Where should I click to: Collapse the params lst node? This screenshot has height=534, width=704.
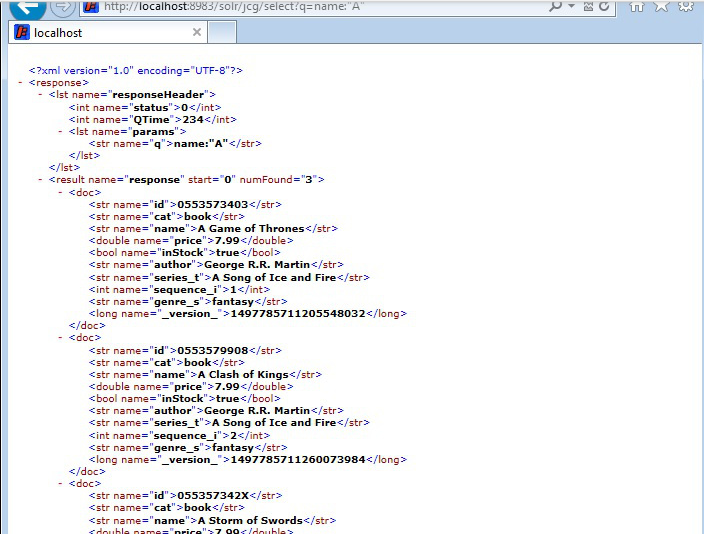pos(60,132)
